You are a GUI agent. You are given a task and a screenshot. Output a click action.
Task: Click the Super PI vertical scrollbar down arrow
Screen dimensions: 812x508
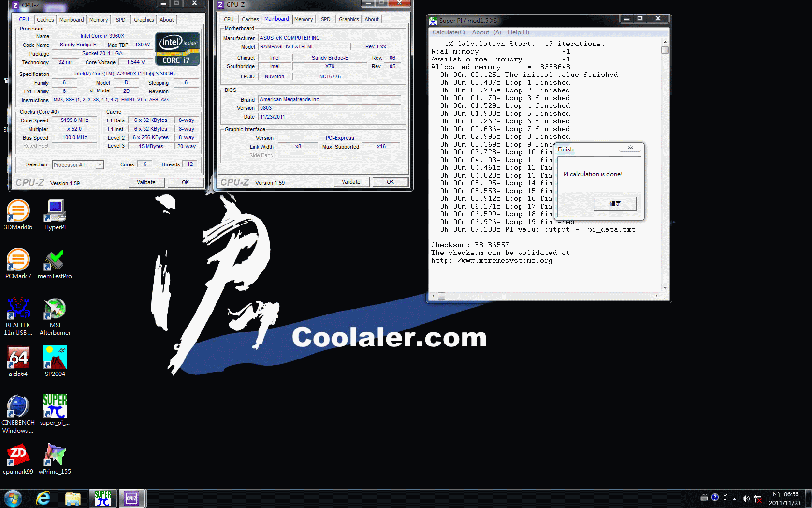[665, 287]
